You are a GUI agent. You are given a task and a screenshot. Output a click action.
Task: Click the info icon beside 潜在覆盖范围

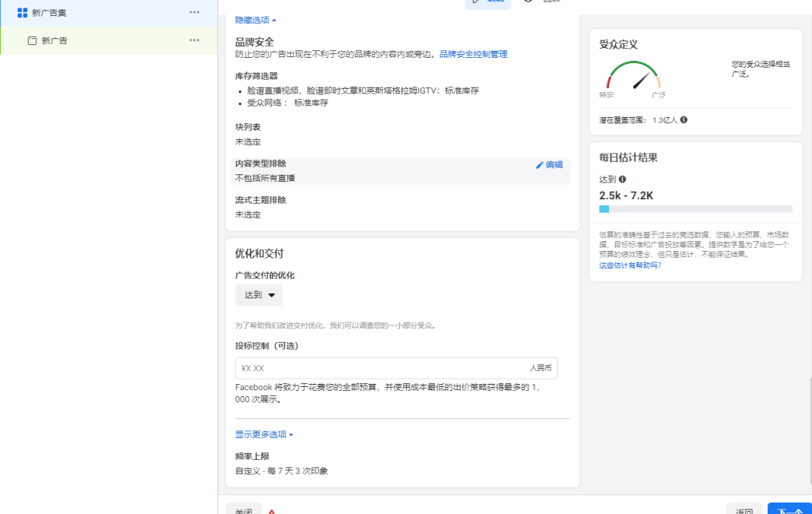(683, 119)
